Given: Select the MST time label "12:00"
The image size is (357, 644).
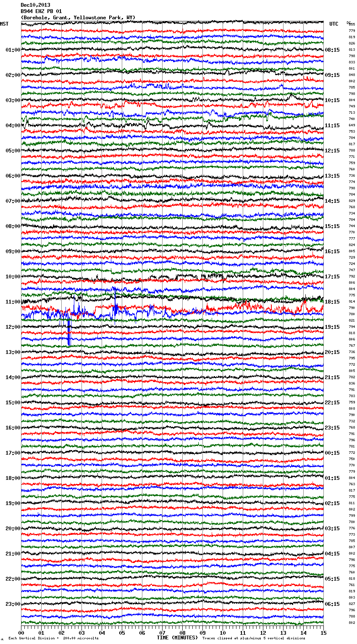Looking at the screenshot, I should pos(13,327).
